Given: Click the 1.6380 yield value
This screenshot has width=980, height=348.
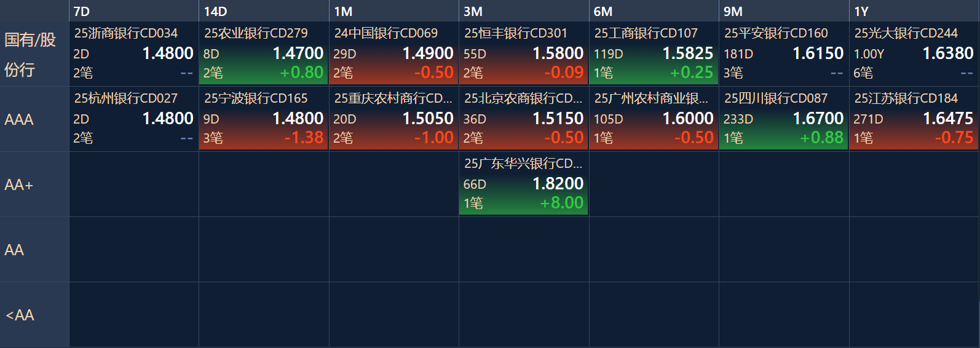Looking at the screenshot, I should (x=948, y=53).
